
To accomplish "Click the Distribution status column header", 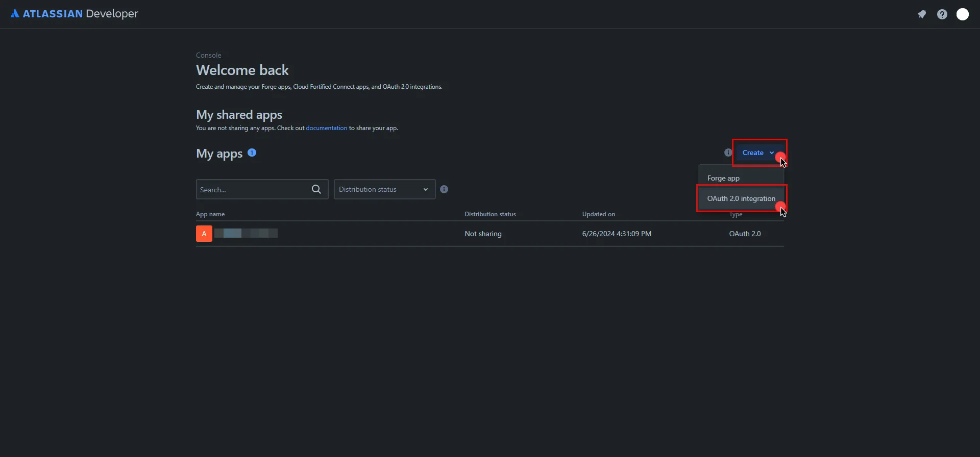I will pos(490,214).
